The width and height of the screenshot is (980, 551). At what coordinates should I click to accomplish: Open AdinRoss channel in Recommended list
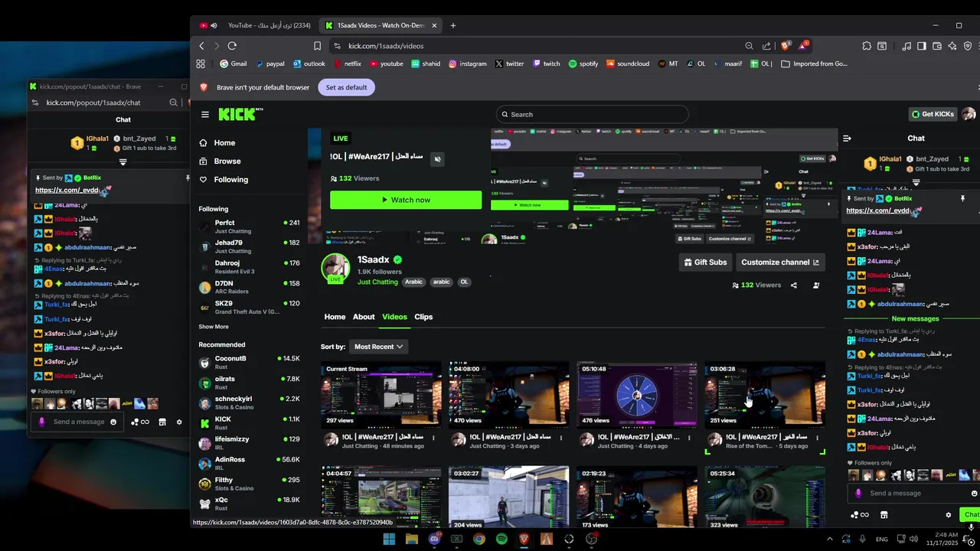click(249, 463)
